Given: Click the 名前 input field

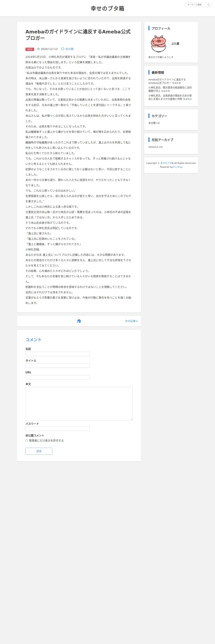Looking at the screenshot, I should [x=58, y=354].
